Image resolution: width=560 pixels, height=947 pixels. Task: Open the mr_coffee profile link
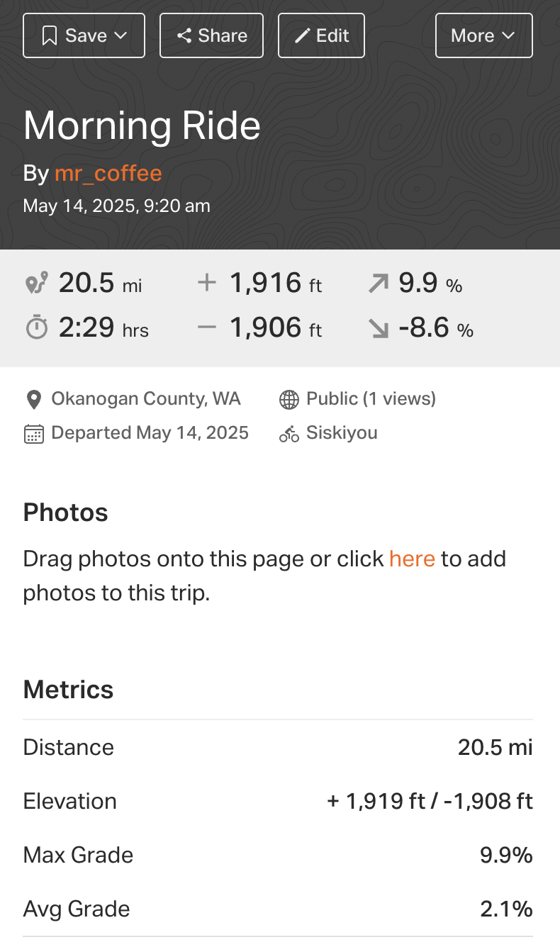click(108, 174)
